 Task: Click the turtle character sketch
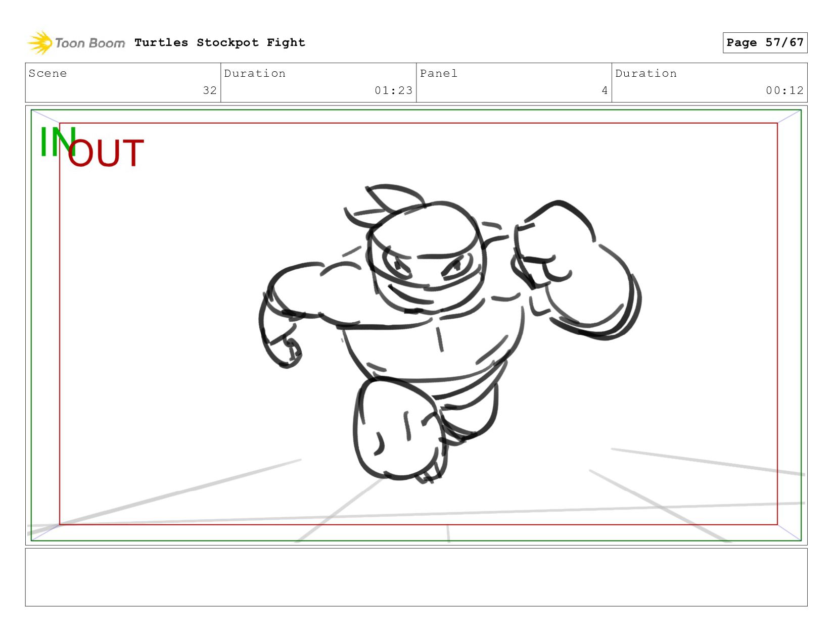coord(450,333)
